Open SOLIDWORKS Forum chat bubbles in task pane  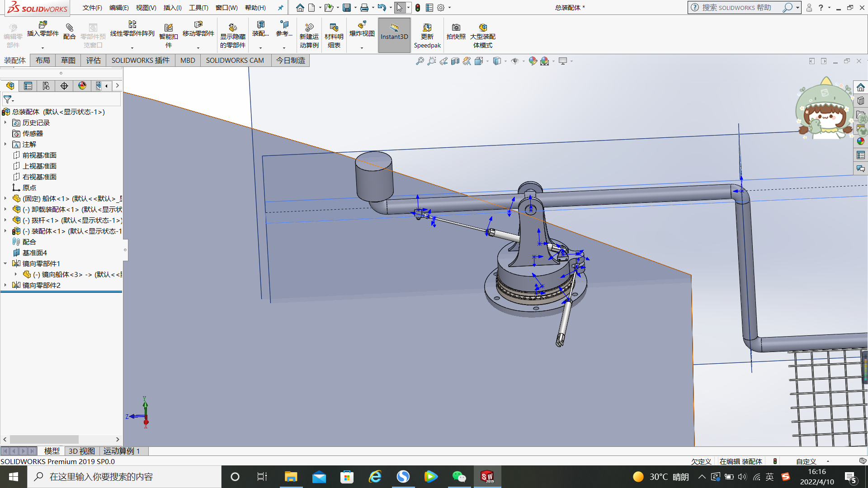coord(861,169)
